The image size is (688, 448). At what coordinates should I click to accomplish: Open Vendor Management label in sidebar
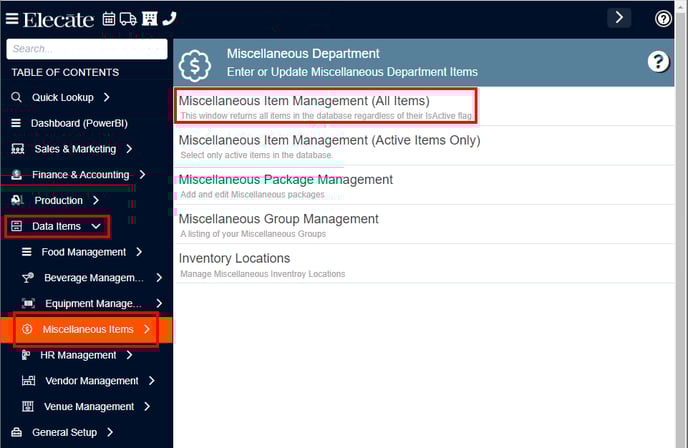[x=92, y=381]
